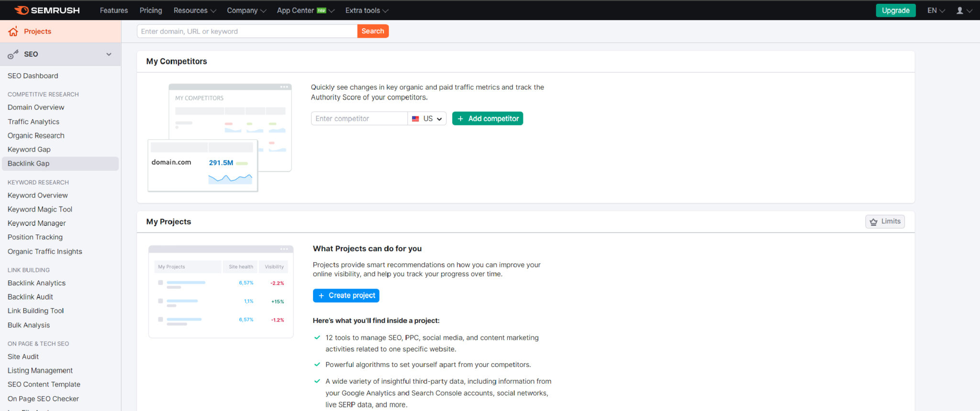Click the Semrush logo
Viewport: 980px width, 411px height.
pyautogui.click(x=47, y=10)
